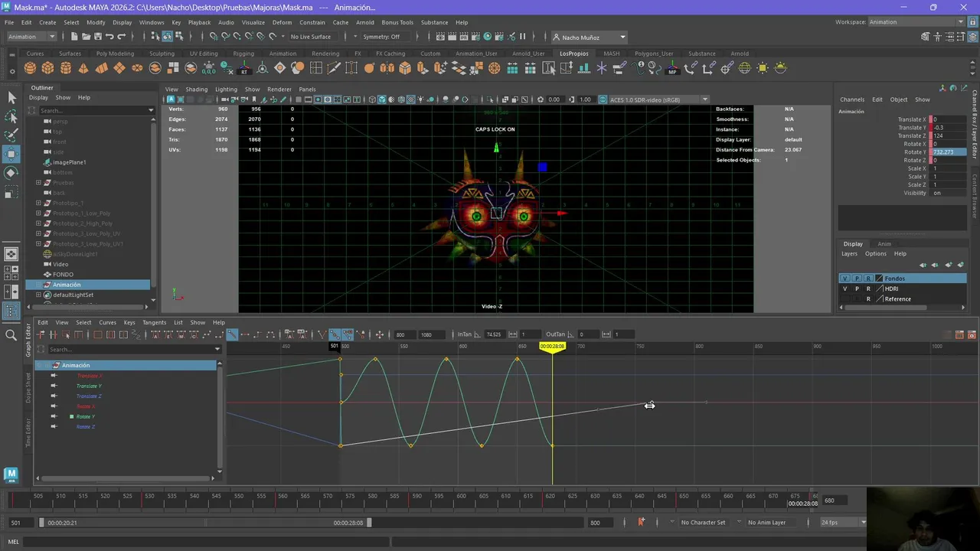The image size is (980, 551).
Task: Select the arrow Select tool in toolbox
Action: [x=11, y=97]
